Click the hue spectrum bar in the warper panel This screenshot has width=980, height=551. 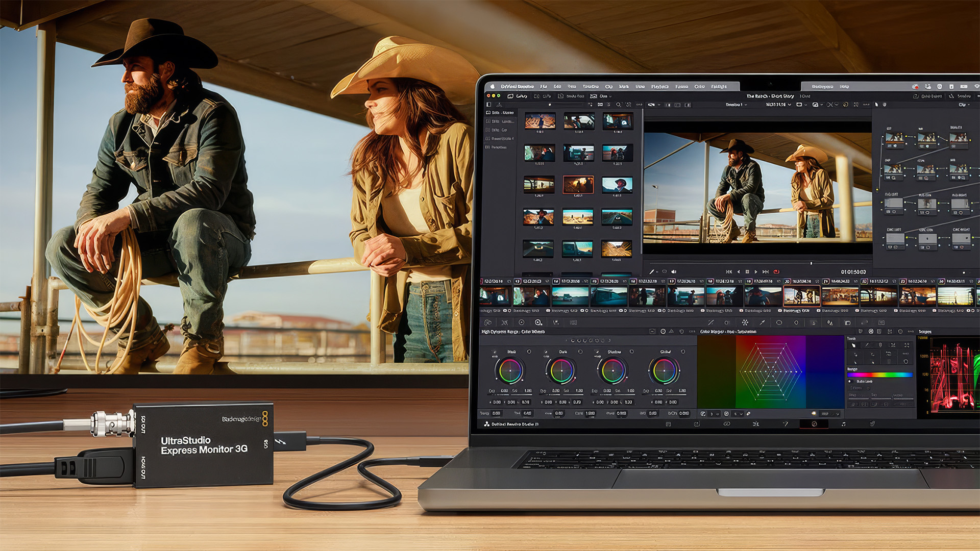pos(880,375)
